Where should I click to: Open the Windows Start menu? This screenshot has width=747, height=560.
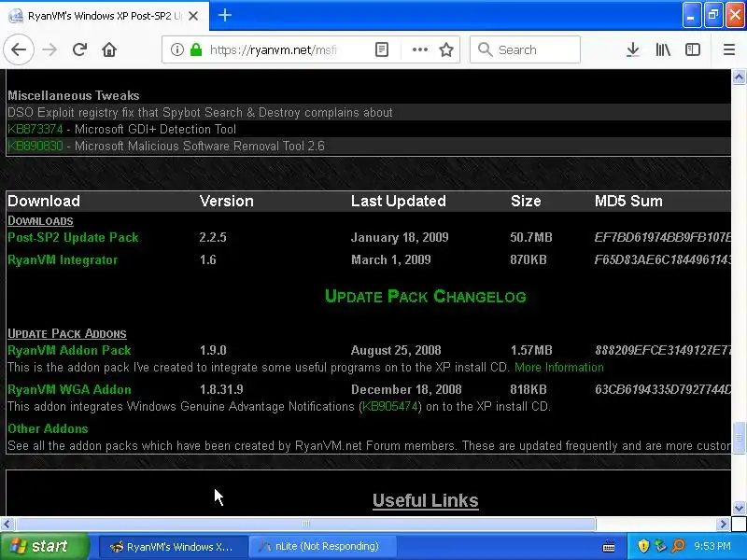pos(44,546)
